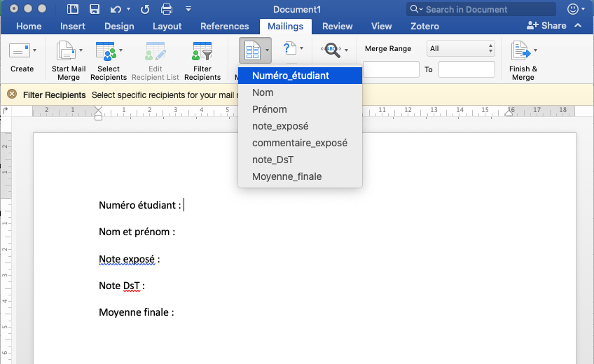Click the right indent marker on ruler
594x364 pixels.
tap(509, 113)
